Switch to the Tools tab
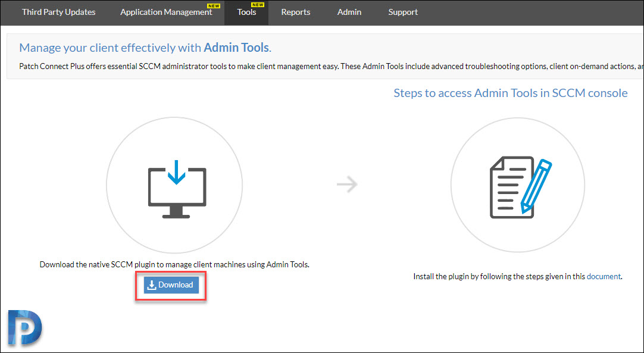 click(x=246, y=13)
